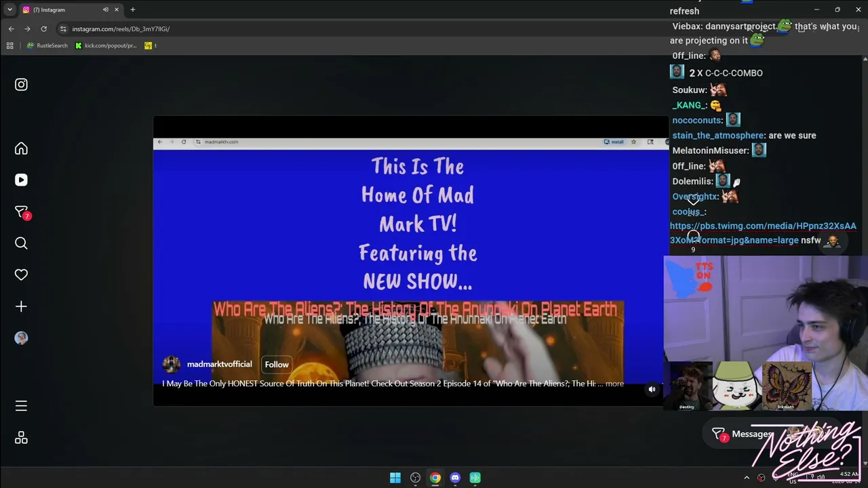Viewport: 868px width, 488px height.
Task: Open your profile avatar in sidebar
Action: [21, 338]
